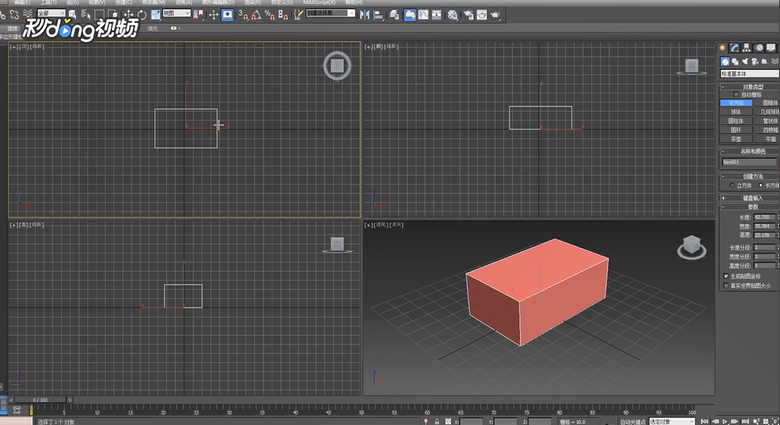
Task: Toggle the Window/Crossing selection mode
Action: click(x=113, y=15)
